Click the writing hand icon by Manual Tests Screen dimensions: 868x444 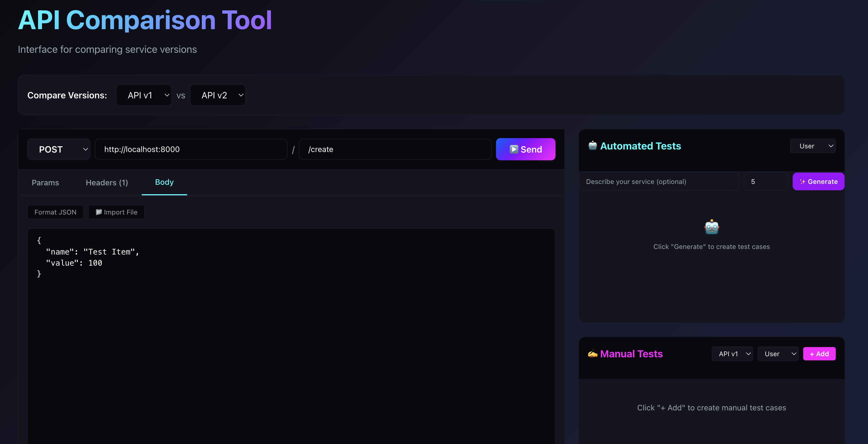[x=592, y=354]
